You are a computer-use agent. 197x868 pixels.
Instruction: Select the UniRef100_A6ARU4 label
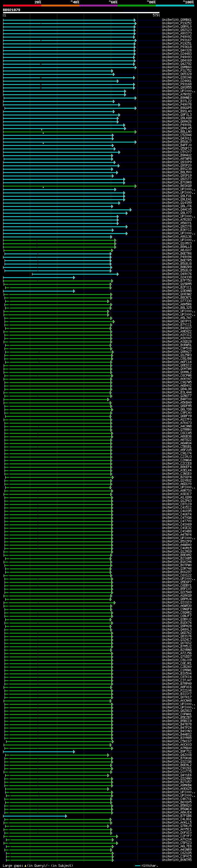[x=177, y=443]
